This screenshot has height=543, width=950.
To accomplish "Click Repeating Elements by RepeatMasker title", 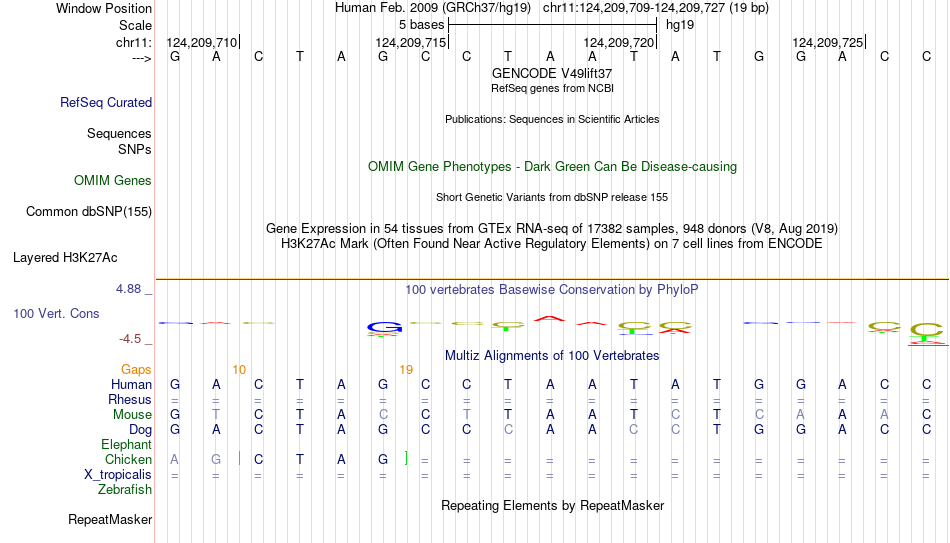I will coord(552,505).
